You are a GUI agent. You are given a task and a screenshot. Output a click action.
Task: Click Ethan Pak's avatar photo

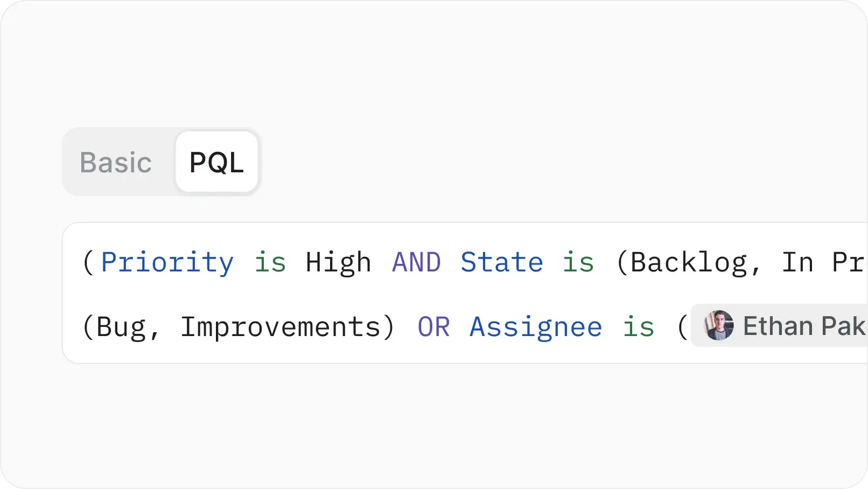coord(718,325)
